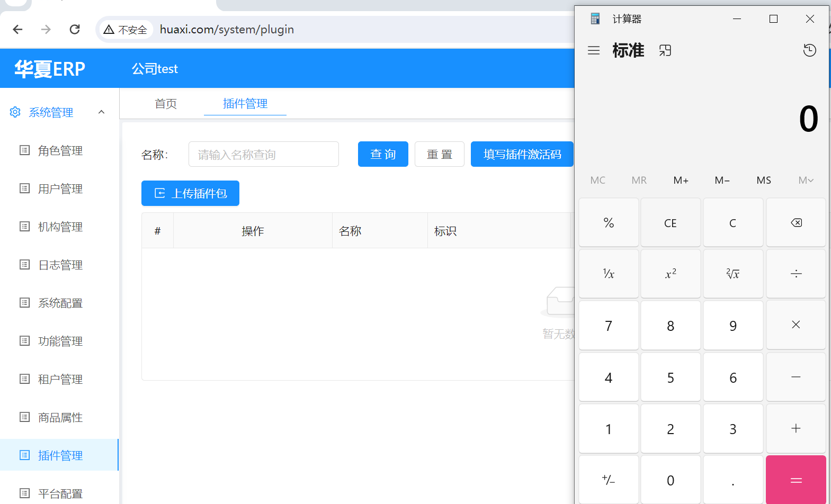Open 角色管理 in the sidebar
The image size is (831, 504).
[59, 151]
